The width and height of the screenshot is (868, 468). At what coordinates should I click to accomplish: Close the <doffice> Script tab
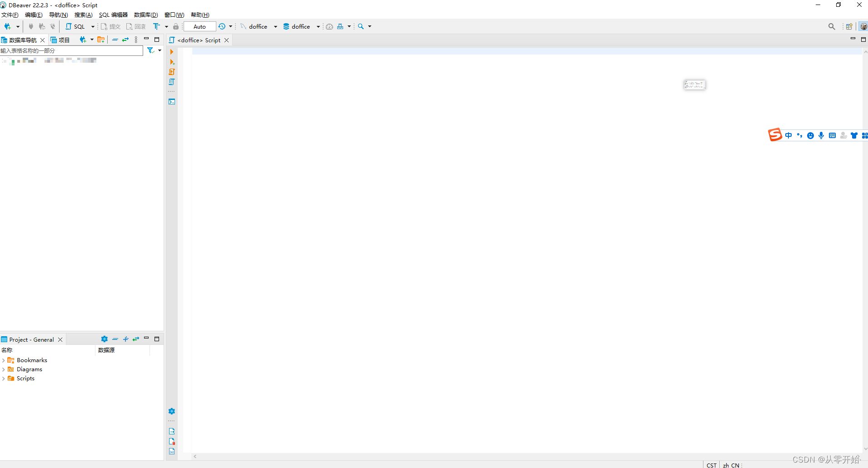[226, 40]
